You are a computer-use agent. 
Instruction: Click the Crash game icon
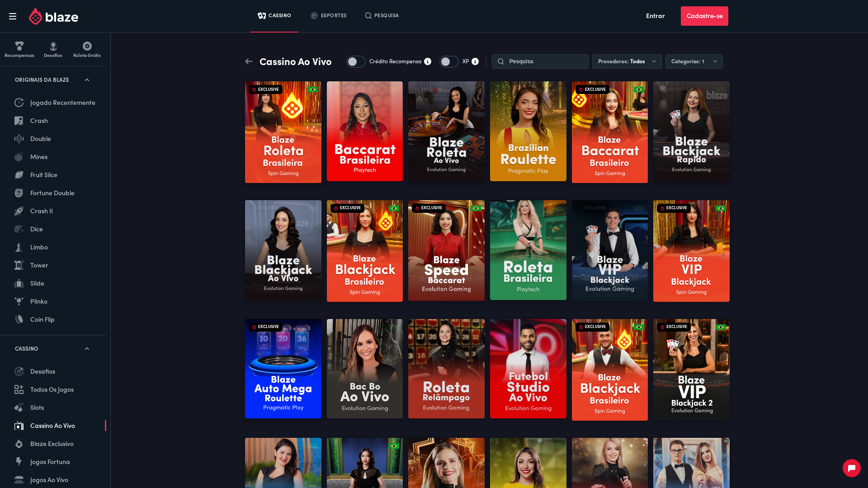click(x=19, y=121)
